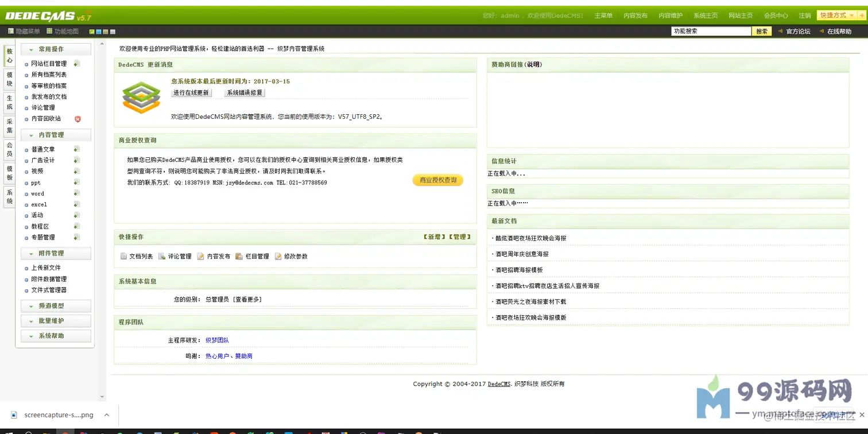This screenshot has width=868, height=434.
Task: Click add icon next to 广告设计
Action: click(77, 160)
